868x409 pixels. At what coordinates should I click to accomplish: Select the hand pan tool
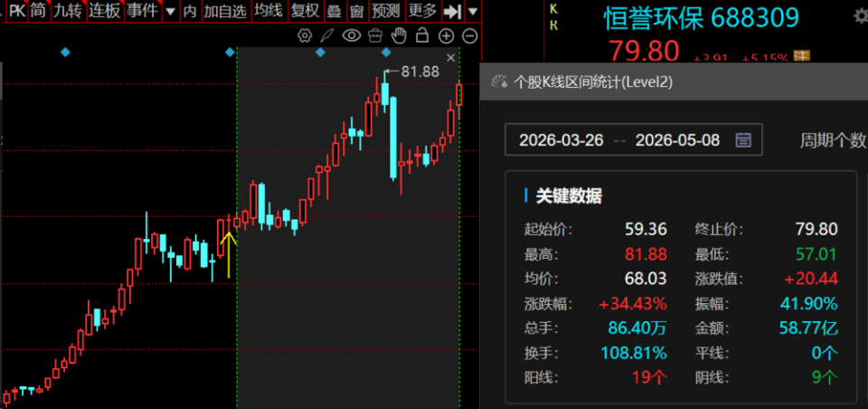pyautogui.click(x=399, y=36)
